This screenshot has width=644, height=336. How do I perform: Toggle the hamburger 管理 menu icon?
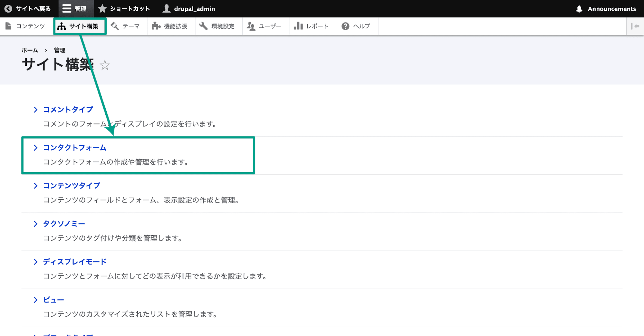coord(67,9)
